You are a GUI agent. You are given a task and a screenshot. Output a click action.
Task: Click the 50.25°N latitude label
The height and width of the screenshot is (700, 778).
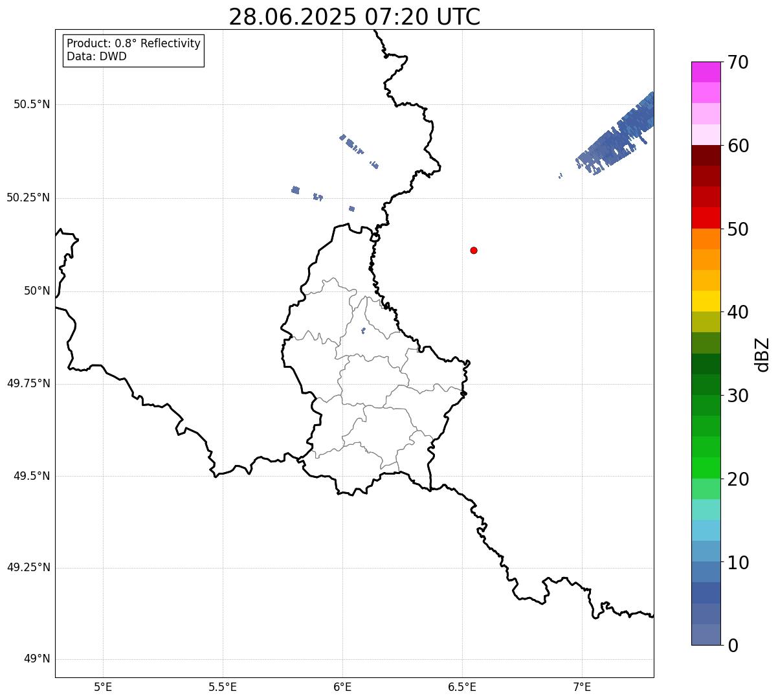pyautogui.click(x=28, y=198)
